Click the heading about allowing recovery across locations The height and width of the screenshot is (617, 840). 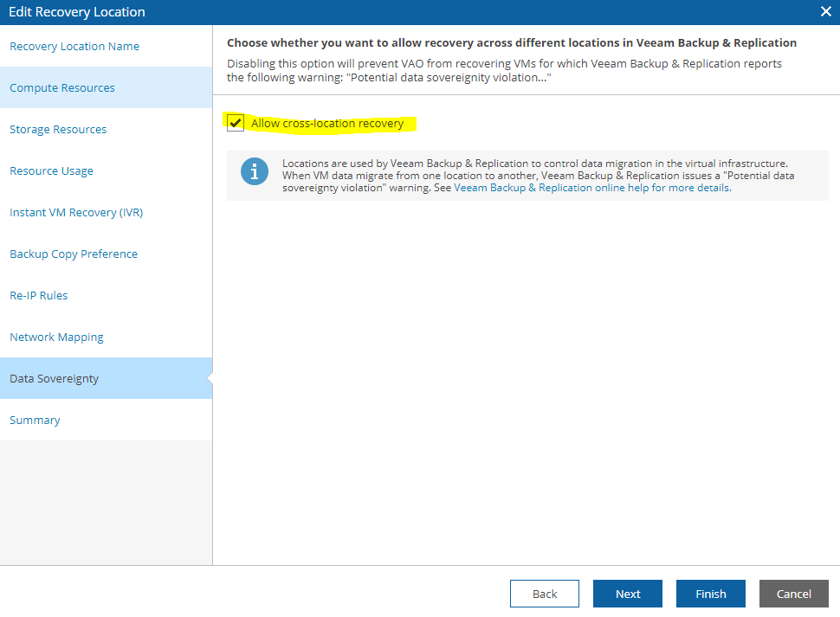[x=512, y=42]
